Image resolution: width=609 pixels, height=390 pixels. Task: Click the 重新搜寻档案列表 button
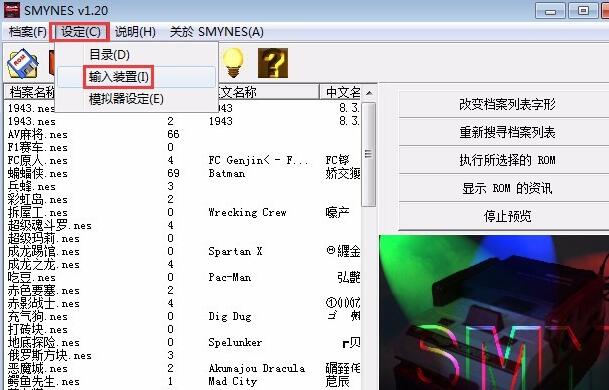tap(507, 132)
